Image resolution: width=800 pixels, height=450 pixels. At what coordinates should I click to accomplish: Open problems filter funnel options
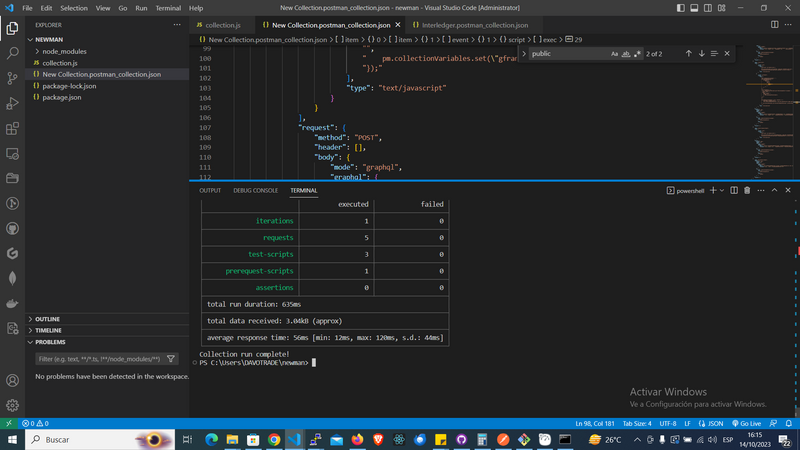coord(171,359)
